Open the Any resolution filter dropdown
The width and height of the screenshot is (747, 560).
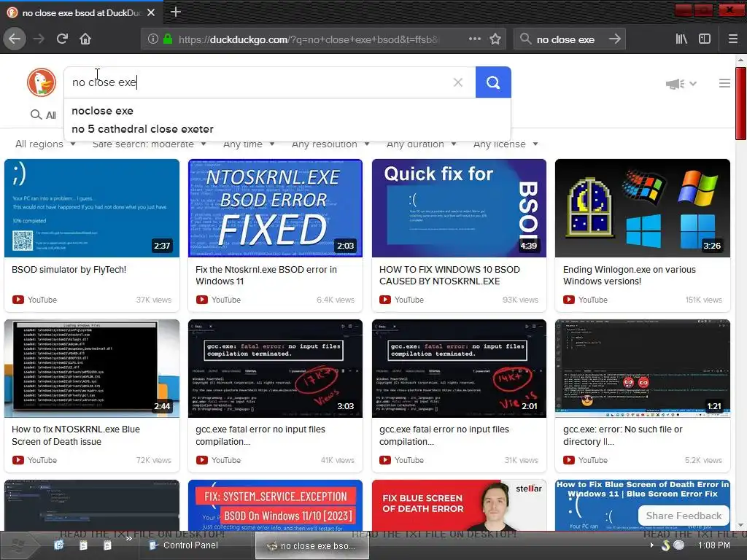point(330,144)
